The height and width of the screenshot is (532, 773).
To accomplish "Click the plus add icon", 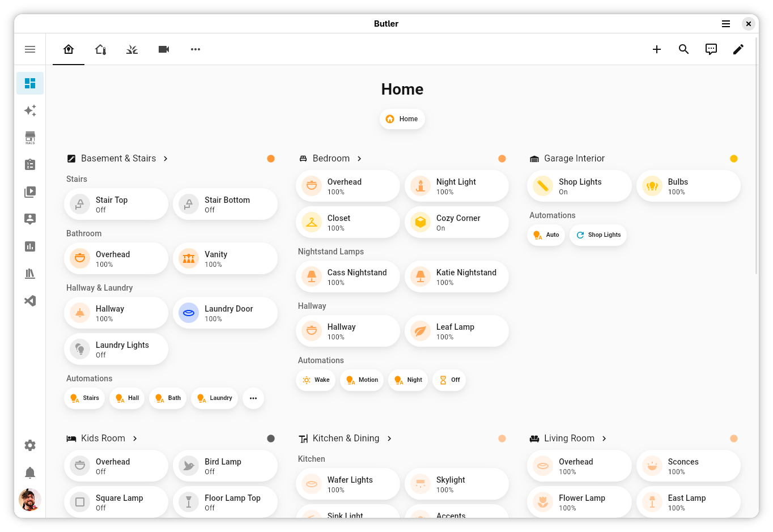I will 657,49.
